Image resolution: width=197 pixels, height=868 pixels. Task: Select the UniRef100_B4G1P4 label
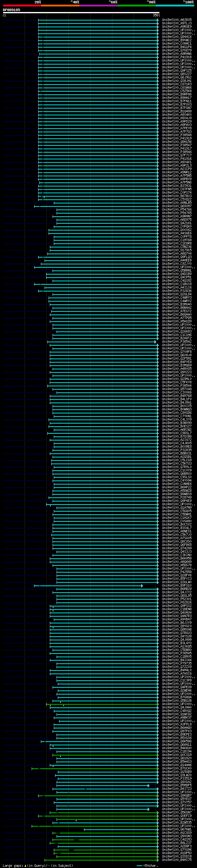(x=176, y=47)
